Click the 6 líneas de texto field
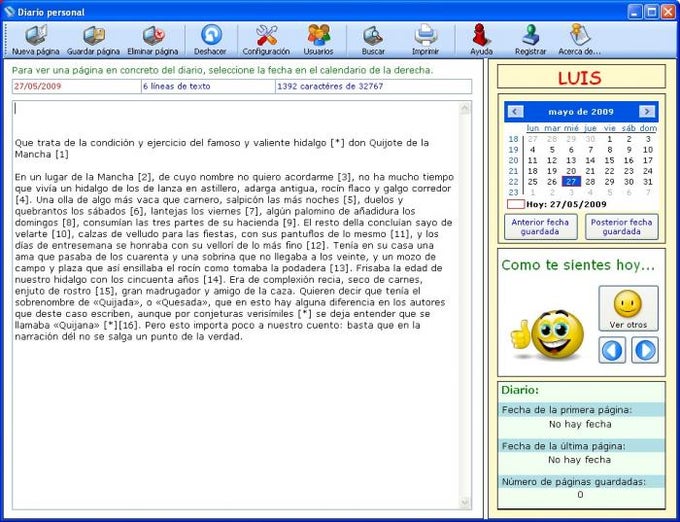The image size is (680, 522). coord(209,86)
